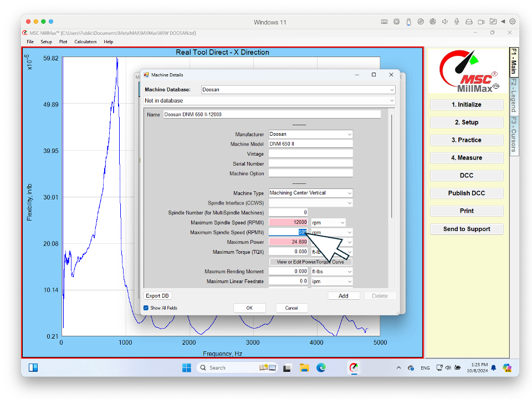The width and height of the screenshot is (532, 399).
Task: Open VM settings via the gear icon
Action: 512,22
